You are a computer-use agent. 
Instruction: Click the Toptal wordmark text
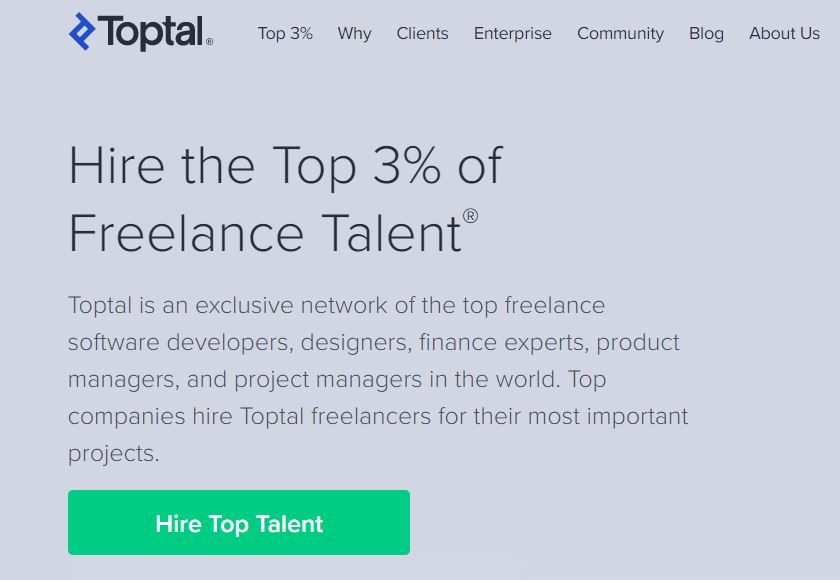click(x=151, y=33)
